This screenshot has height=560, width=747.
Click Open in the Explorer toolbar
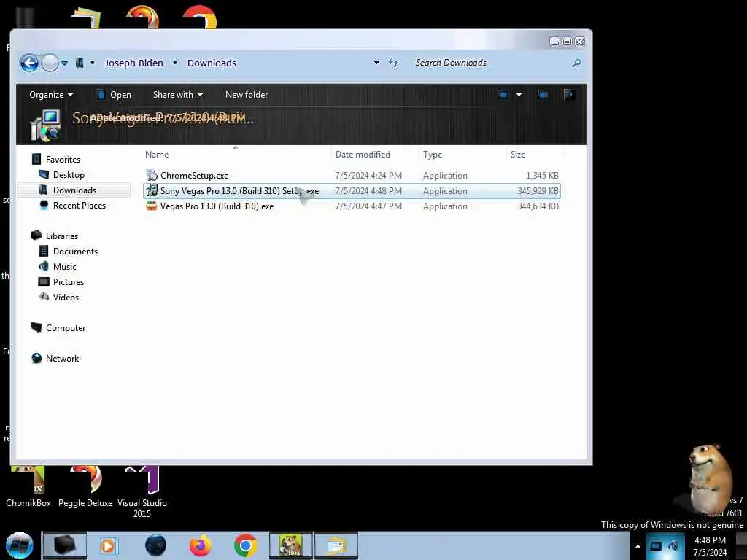[115, 94]
